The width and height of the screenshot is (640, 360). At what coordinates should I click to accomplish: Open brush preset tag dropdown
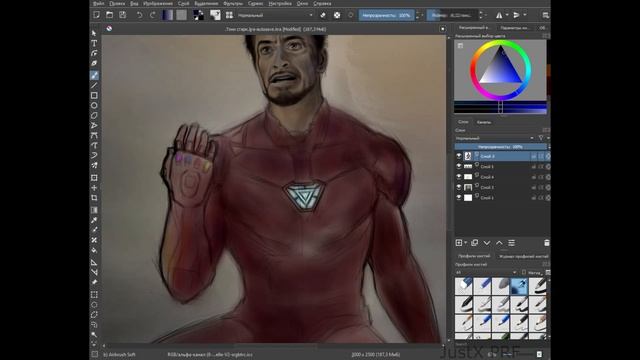486,272
